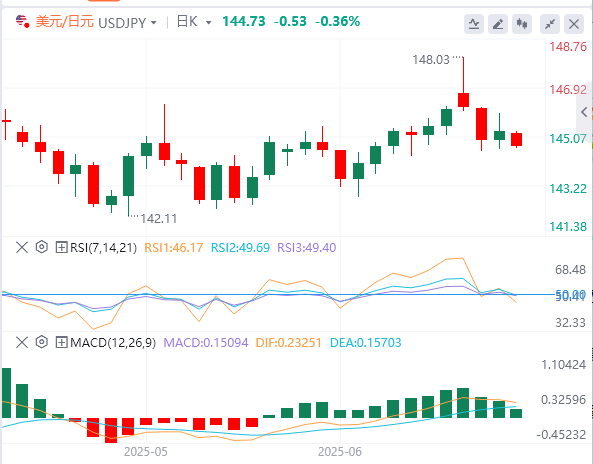Image resolution: width=593 pixels, height=464 pixels.
Task: Select the drawing pencil tool icon
Action: point(498,24)
